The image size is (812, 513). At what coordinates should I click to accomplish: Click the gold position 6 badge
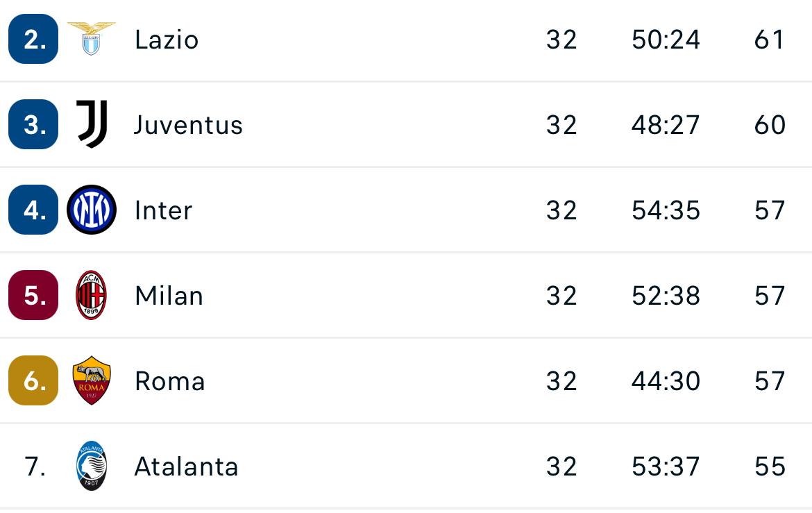(33, 381)
